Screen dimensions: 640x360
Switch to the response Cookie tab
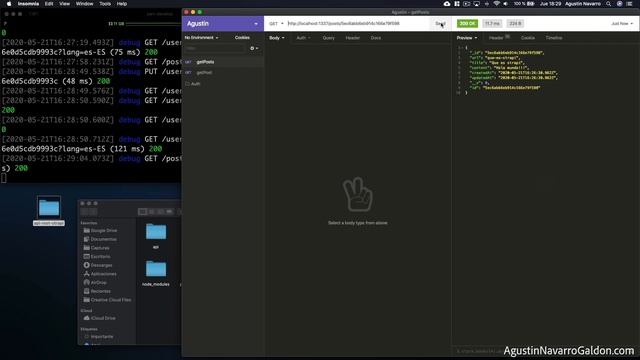(528, 38)
